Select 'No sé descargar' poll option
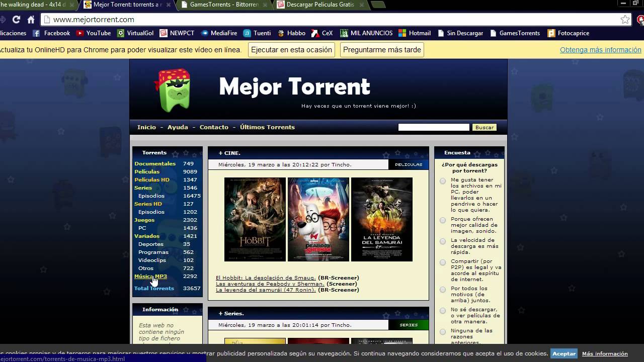 [x=443, y=311]
